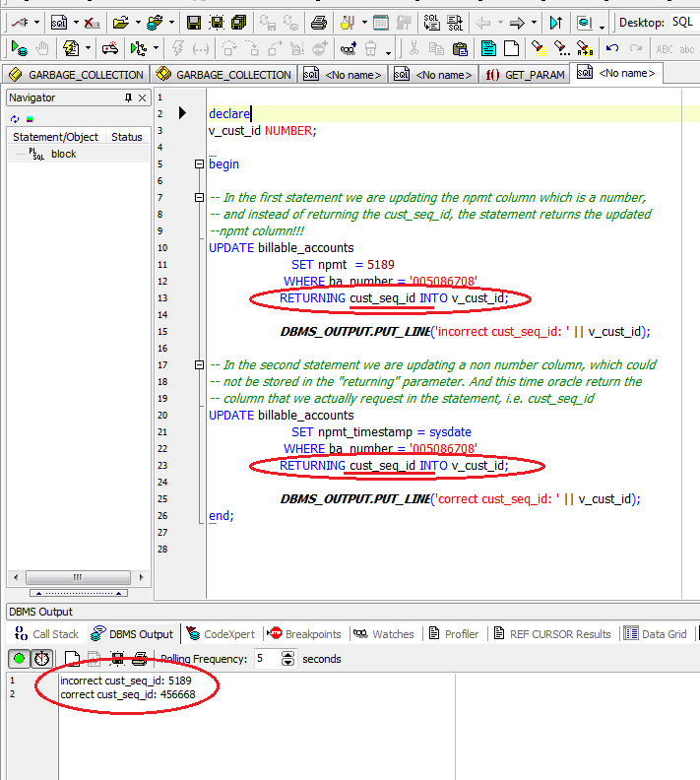Viewport: 700px width, 780px height.
Task: Collapse the first comment block fold marker
Action: point(200,198)
